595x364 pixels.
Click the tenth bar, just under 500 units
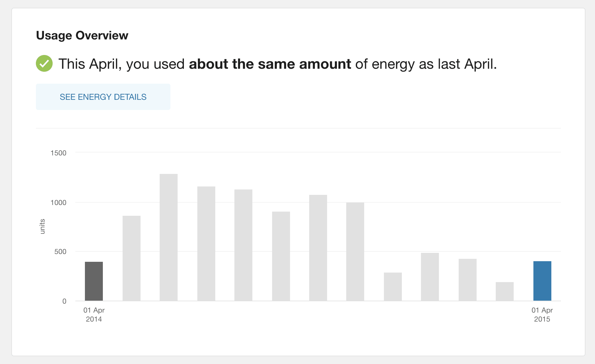430,277
